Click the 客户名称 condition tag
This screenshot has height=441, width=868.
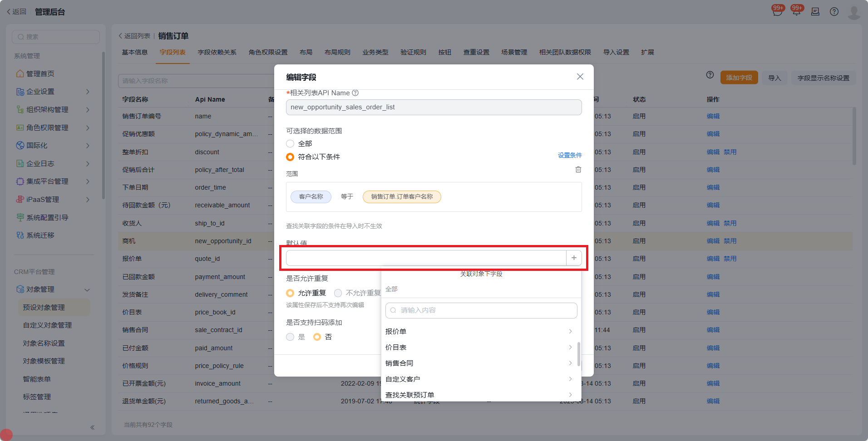tap(311, 196)
